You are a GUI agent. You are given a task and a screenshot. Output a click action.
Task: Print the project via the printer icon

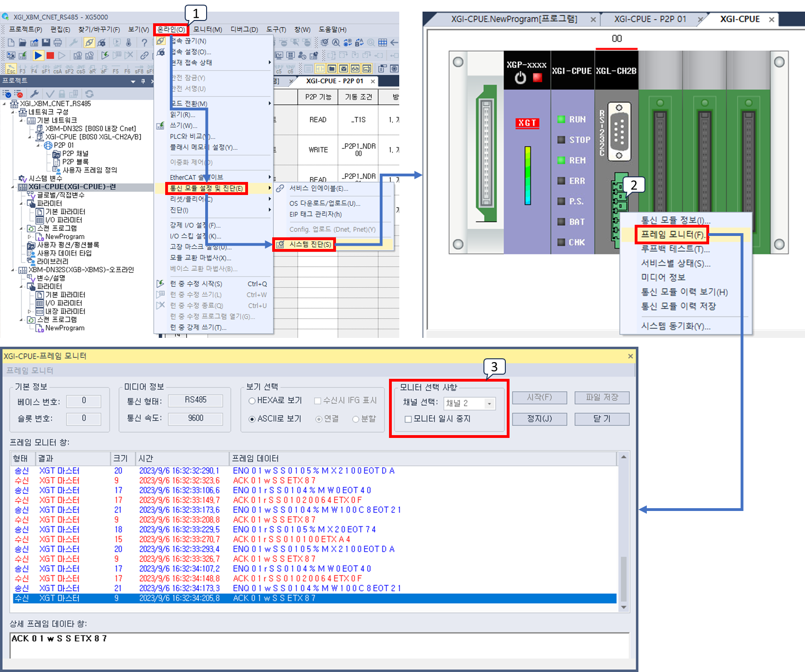coord(58,42)
